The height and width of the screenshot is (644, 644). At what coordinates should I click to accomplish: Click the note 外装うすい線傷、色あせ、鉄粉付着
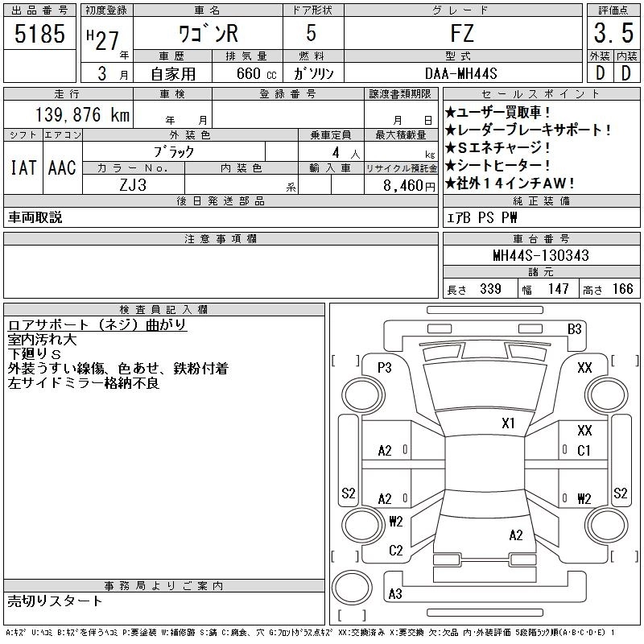pyautogui.click(x=118, y=369)
